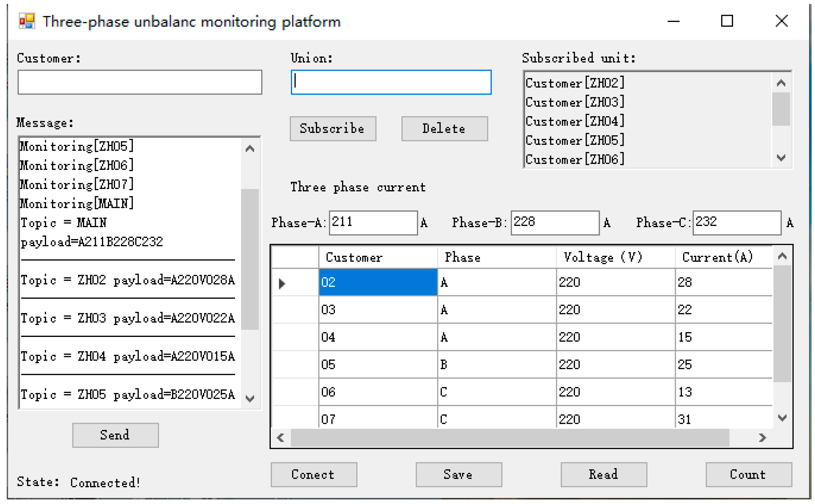Click the Conect button
The image size is (815, 504).
tap(313, 474)
